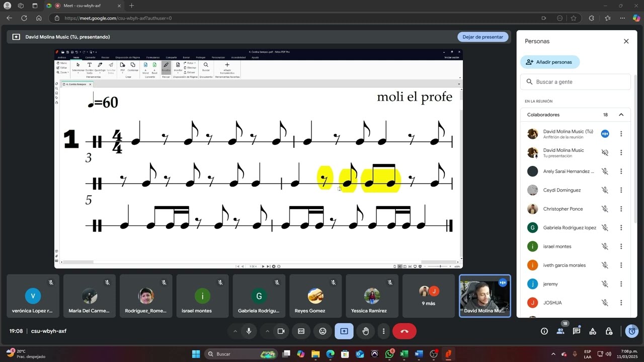Viewport: 644px width, 362px height.
Task: Convert to Word icon
Action: 145,67
